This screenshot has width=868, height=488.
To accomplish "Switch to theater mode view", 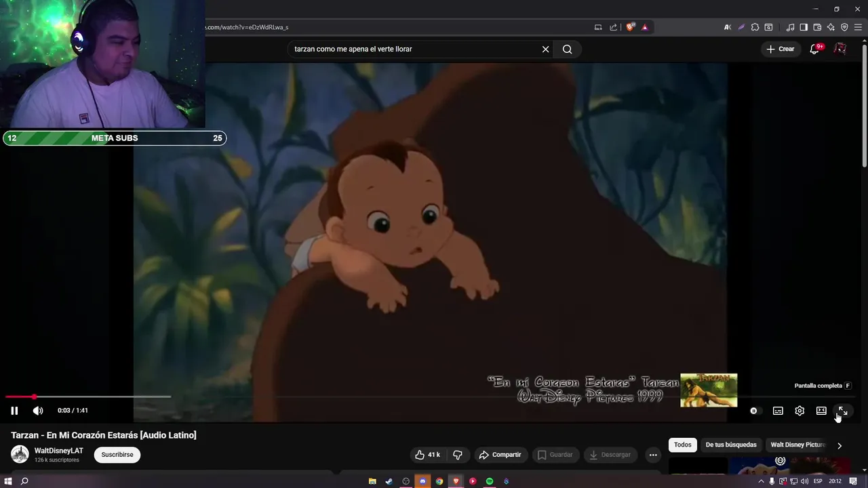I will point(821,411).
